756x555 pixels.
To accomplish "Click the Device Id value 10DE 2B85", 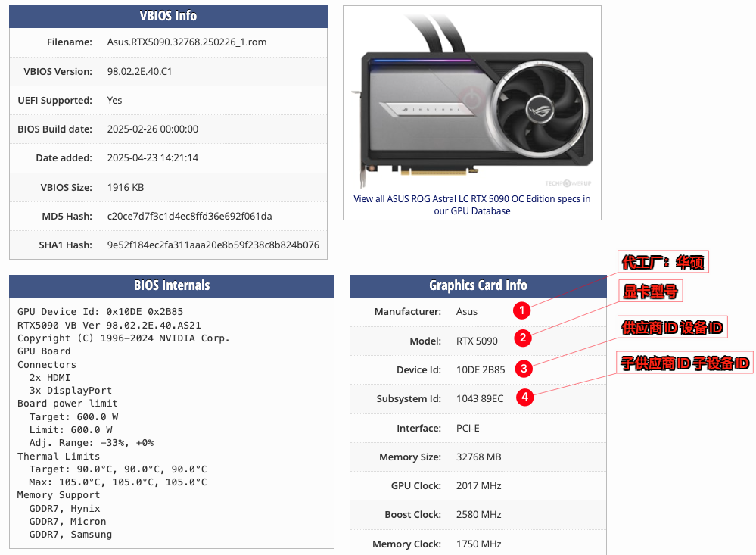I will click(481, 369).
